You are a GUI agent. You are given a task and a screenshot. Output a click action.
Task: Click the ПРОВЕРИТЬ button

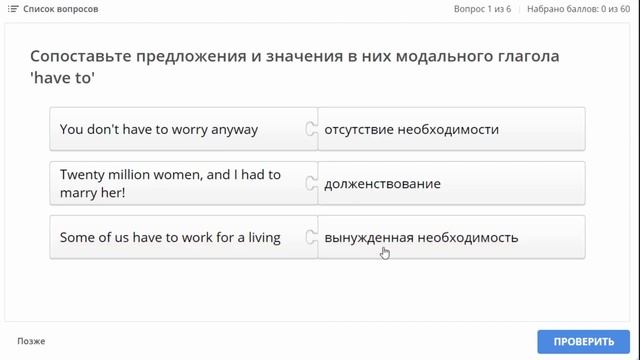pyautogui.click(x=583, y=342)
